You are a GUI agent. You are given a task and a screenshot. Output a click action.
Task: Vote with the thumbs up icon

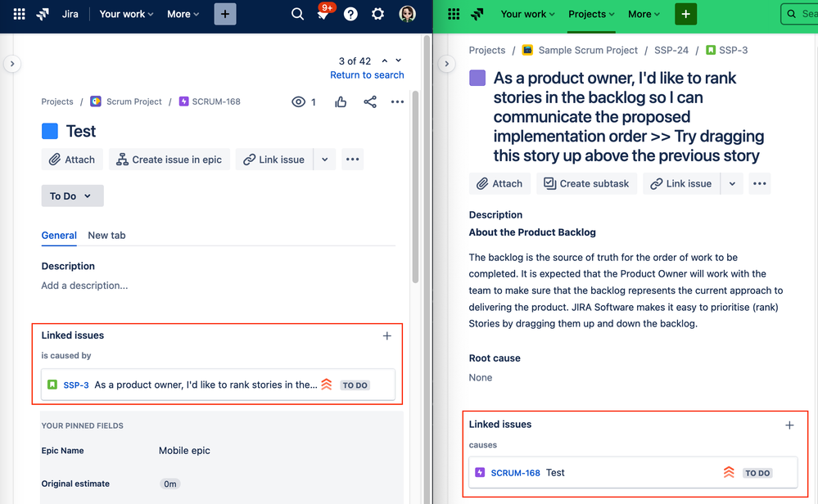click(x=341, y=101)
